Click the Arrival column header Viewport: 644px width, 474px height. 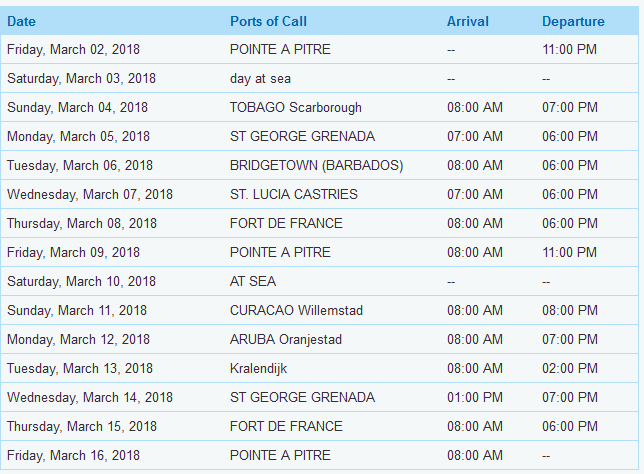coord(468,21)
